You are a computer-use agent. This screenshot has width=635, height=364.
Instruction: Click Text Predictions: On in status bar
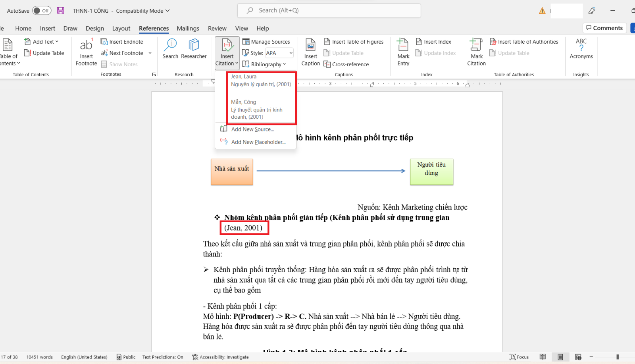click(163, 356)
